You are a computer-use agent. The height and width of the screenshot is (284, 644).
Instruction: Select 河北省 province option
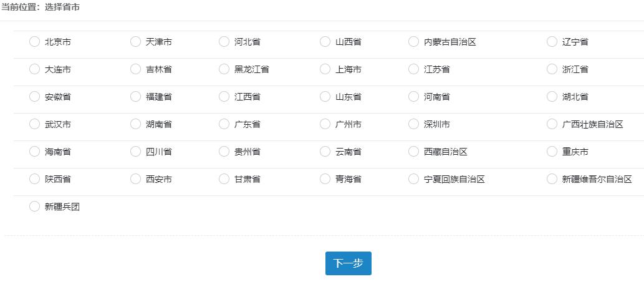click(x=224, y=42)
